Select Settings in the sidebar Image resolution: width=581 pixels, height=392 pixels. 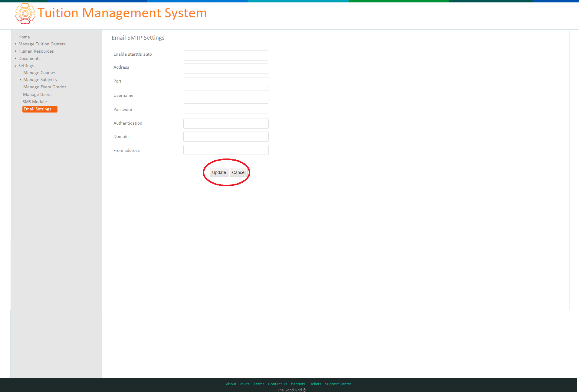(26, 66)
